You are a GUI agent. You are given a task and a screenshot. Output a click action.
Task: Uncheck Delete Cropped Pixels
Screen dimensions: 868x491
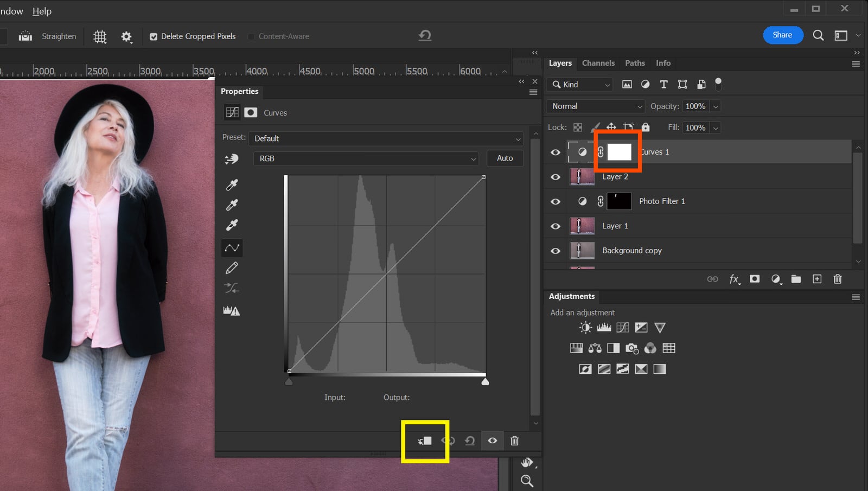[154, 36]
